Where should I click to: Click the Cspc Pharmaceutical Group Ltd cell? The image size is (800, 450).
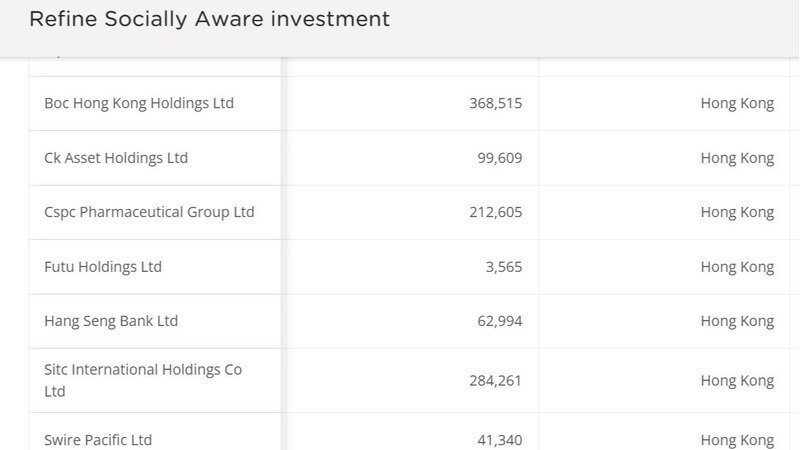(149, 212)
